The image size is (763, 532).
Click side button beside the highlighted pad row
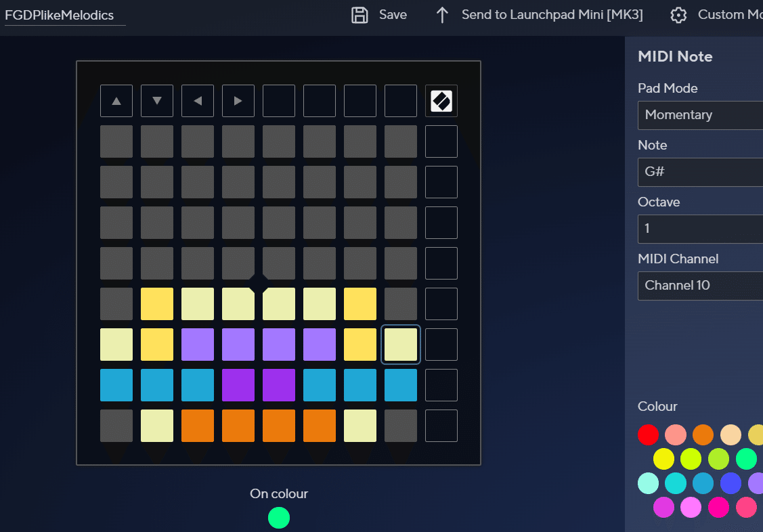[x=441, y=345]
